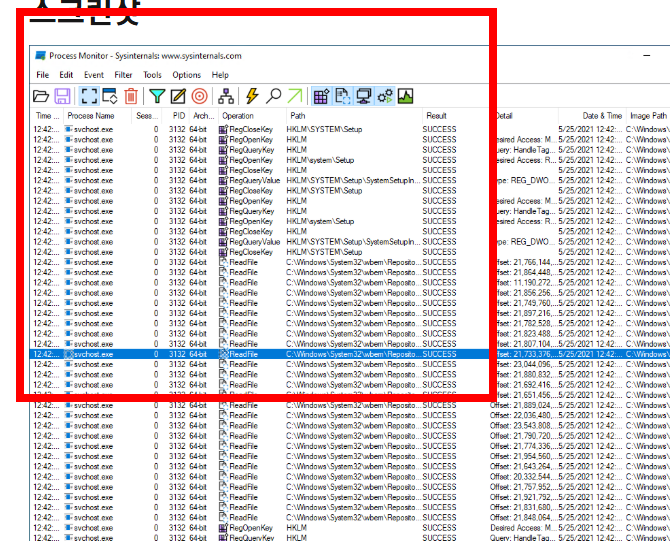Select the row with offset 23,543,808
This screenshot has height=541, width=670.
(351, 426)
